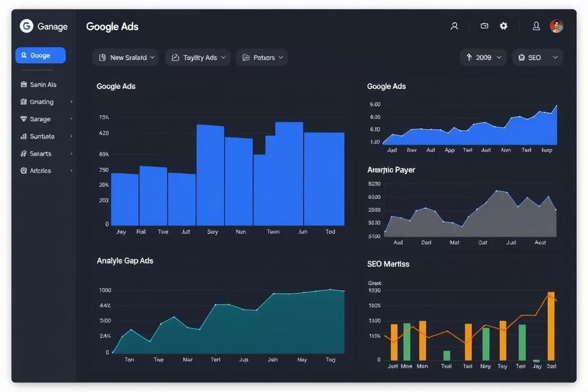
Task: Click the Analyle Gap Ads chart title
Action: [x=125, y=261]
